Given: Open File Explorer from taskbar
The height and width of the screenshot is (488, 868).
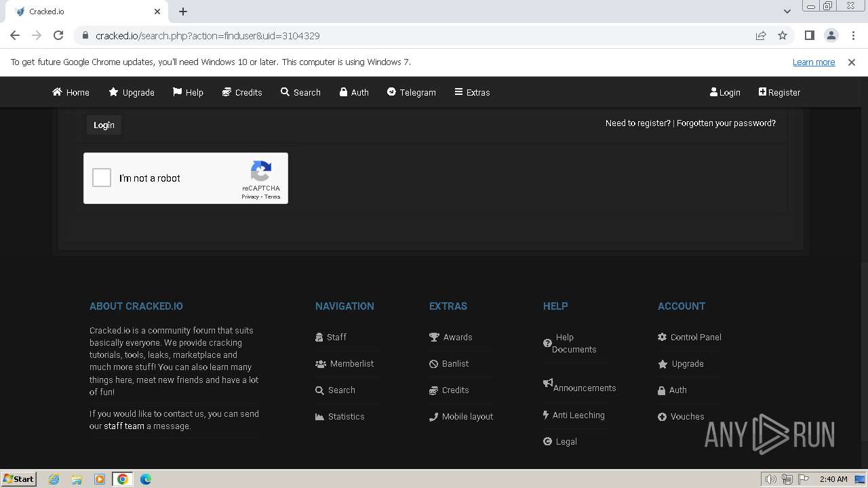Looking at the screenshot, I should pyautogui.click(x=77, y=479).
